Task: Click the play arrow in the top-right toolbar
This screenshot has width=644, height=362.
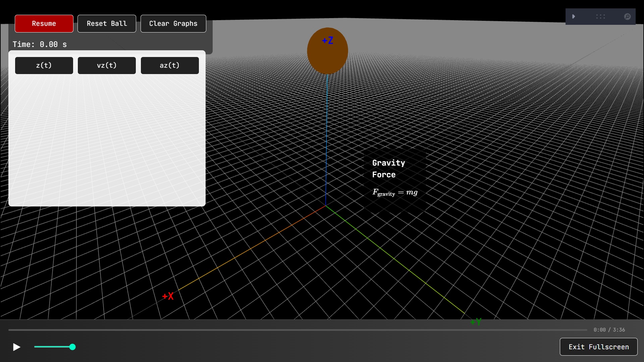Action: [574, 16]
